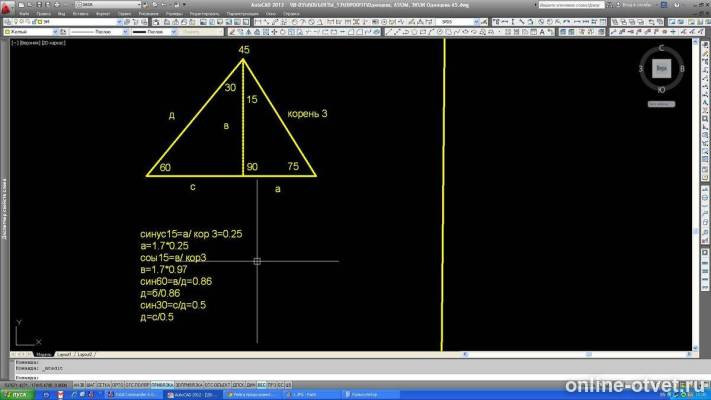Select the Copy tool in the Modify toolbar
This screenshot has height=400, width=711.
point(240,32)
